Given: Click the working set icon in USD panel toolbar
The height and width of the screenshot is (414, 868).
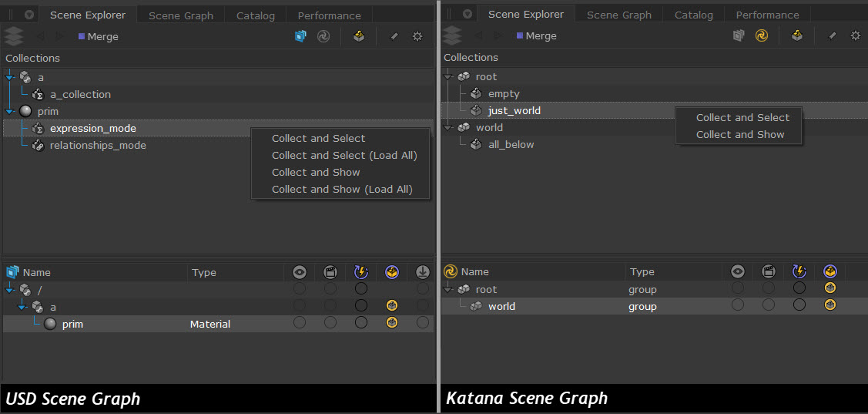Looking at the screenshot, I should [359, 36].
